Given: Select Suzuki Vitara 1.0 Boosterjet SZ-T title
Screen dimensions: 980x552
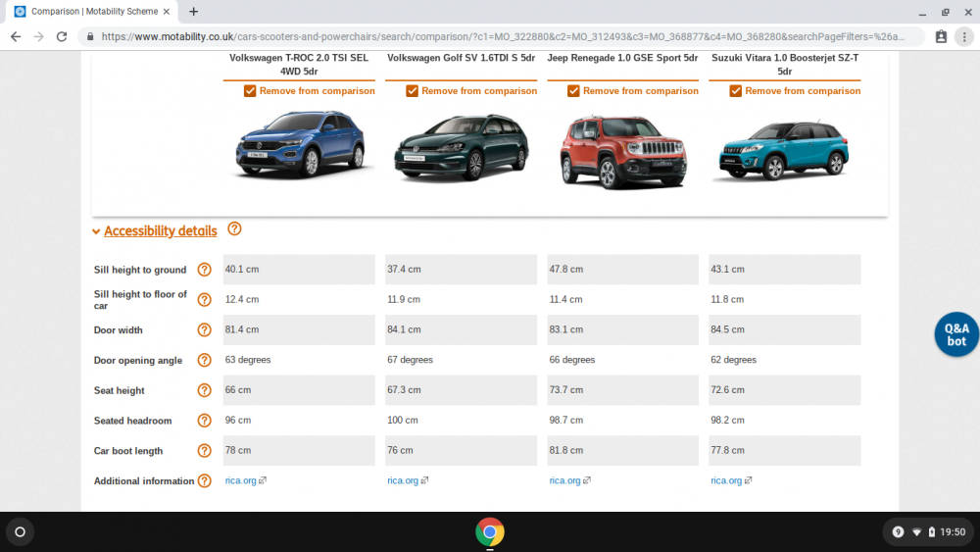Looking at the screenshot, I should (785, 65).
